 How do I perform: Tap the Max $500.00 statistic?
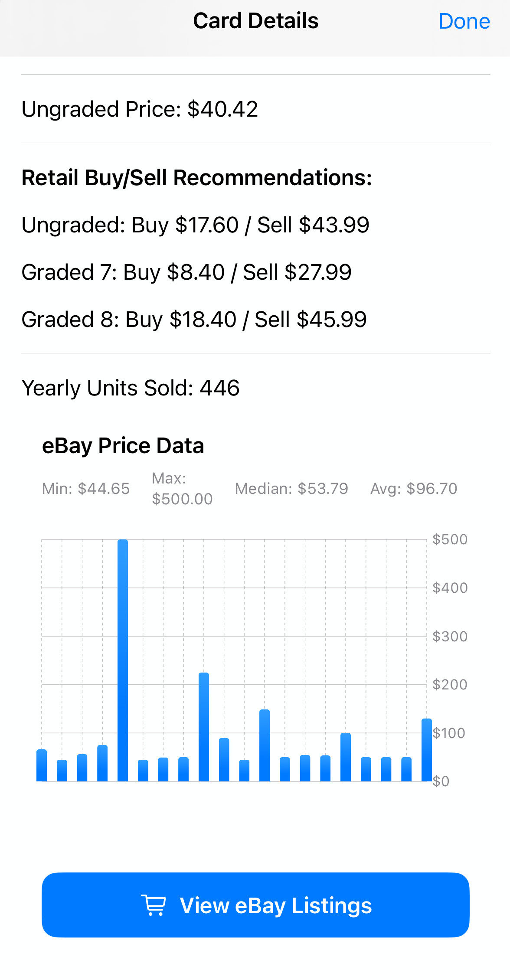click(x=182, y=489)
